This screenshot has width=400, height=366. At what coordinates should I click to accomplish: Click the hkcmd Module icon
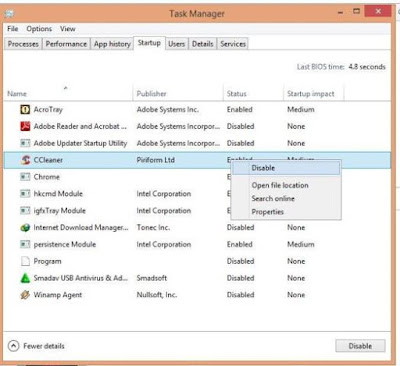[25, 194]
